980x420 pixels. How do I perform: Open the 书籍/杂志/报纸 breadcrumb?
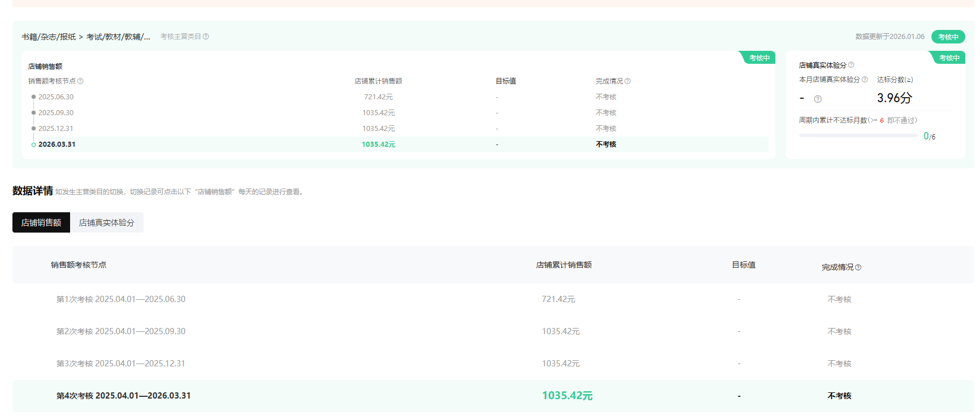[49, 37]
